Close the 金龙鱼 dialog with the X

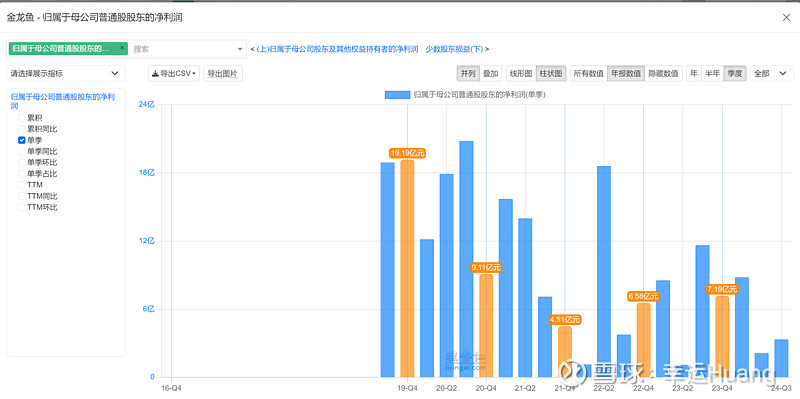(786, 17)
